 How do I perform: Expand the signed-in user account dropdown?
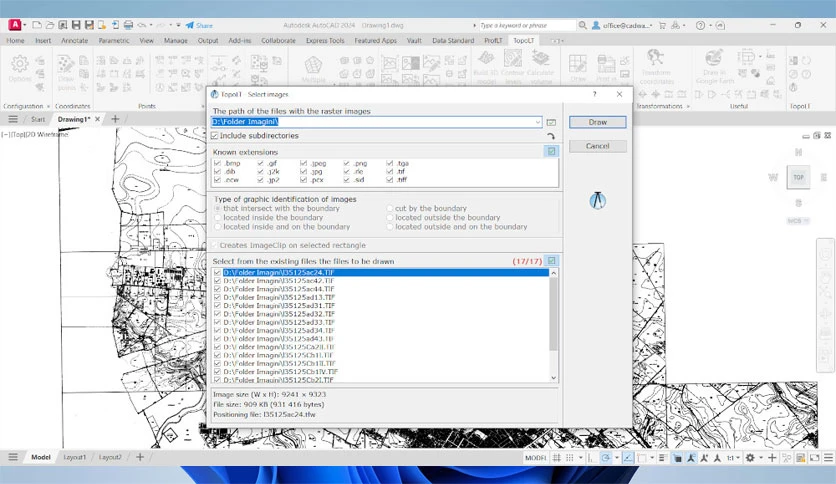point(650,26)
